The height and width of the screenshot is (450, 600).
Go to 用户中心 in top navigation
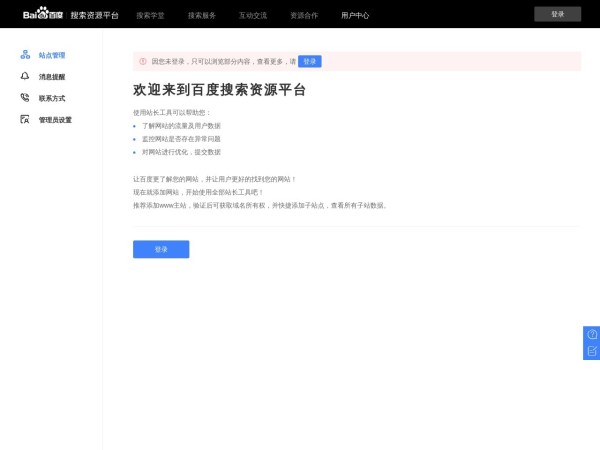pos(355,16)
